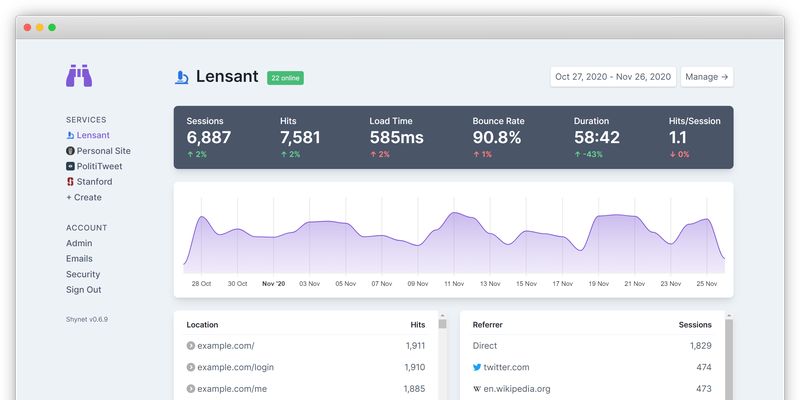
Task: Click the Sessions value 6,887
Action: click(209, 138)
